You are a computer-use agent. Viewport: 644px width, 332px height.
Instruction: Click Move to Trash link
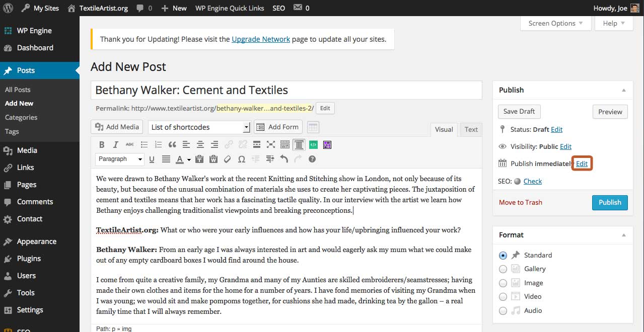tap(521, 202)
